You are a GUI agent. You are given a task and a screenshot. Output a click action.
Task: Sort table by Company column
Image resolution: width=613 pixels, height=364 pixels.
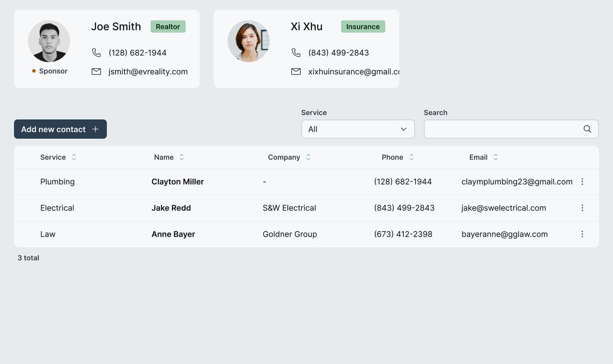[308, 157]
